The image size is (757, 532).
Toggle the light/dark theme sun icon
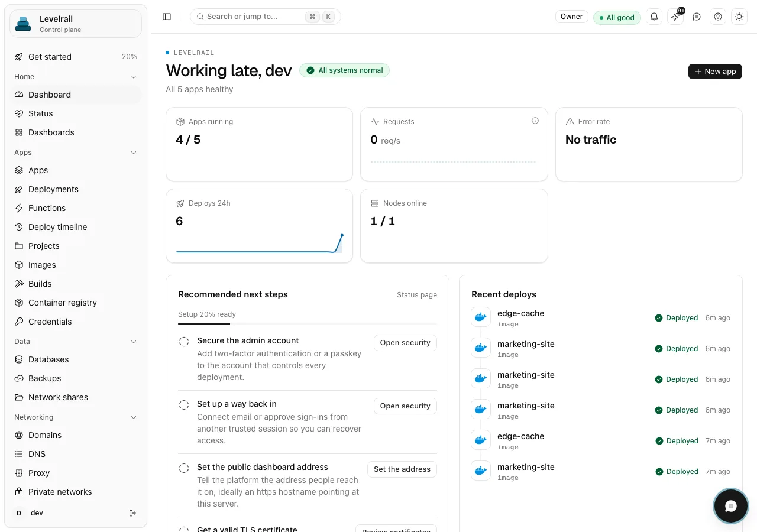point(739,17)
